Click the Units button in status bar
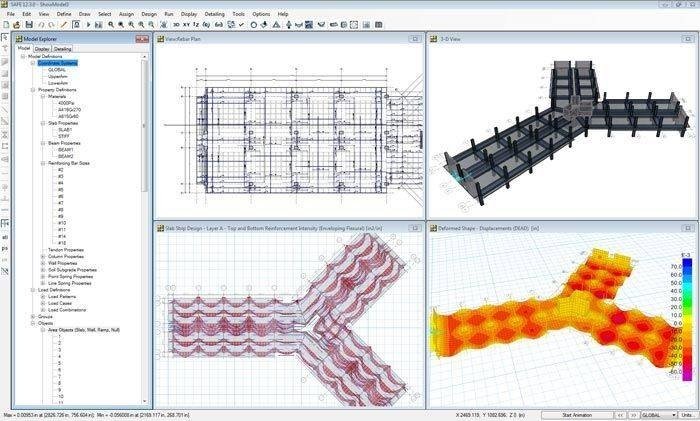 pyautogui.click(x=688, y=415)
